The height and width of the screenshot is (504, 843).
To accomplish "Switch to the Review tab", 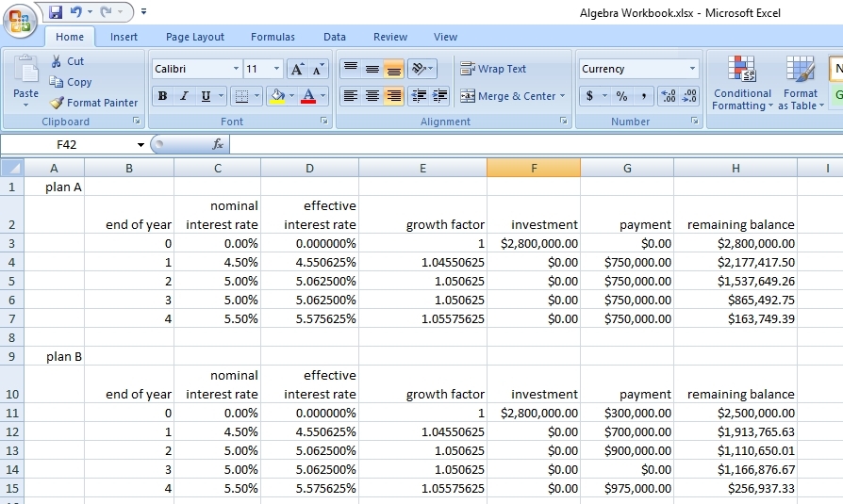I will [x=390, y=37].
